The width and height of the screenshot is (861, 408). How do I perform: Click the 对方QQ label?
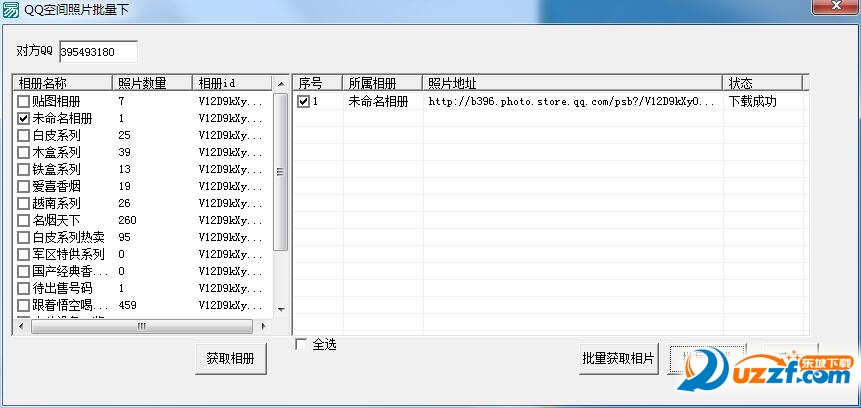35,52
